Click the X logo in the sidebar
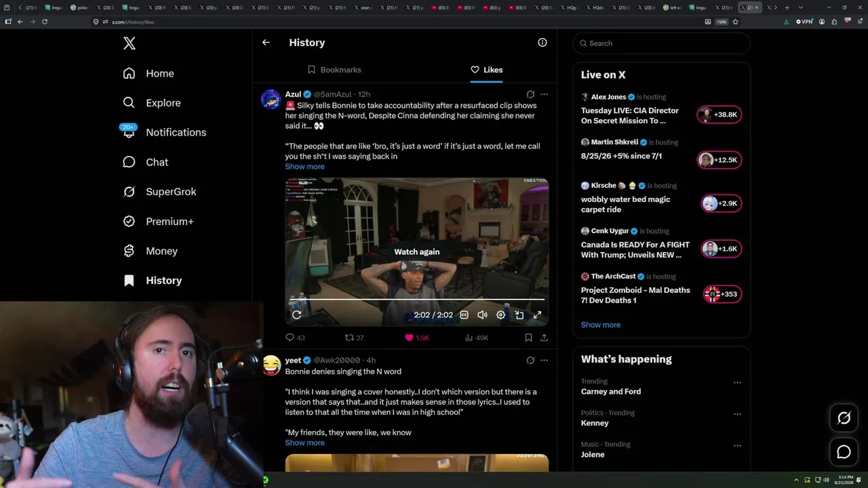The height and width of the screenshot is (488, 868). pyautogui.click(x=130, y=43)
